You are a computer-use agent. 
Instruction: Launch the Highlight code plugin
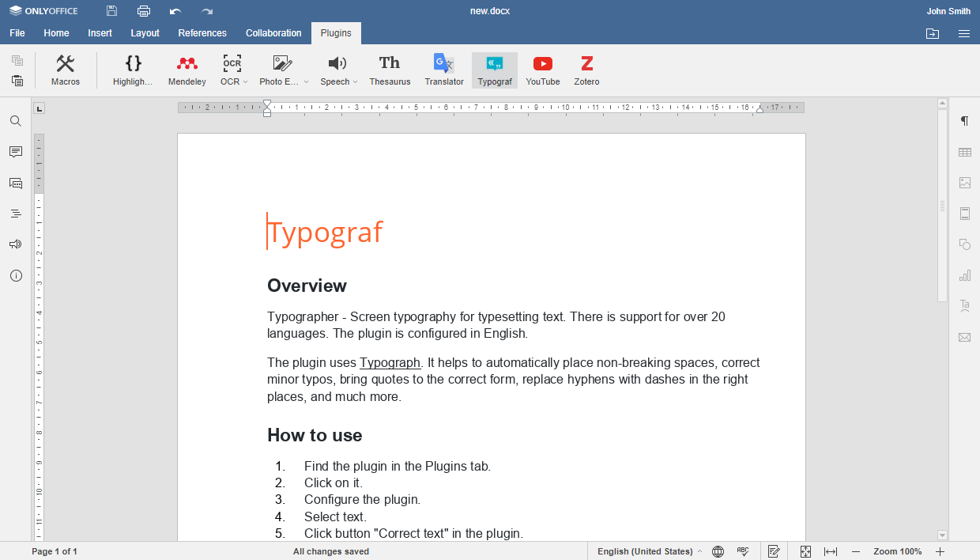click(x=133, y=70)
